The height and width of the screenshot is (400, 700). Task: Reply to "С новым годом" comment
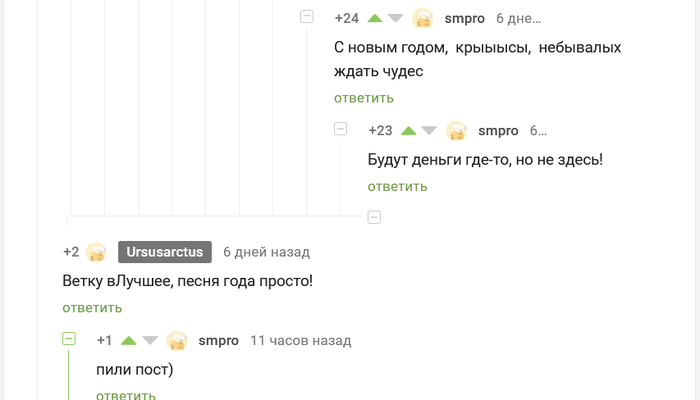(x=364, y=98)
